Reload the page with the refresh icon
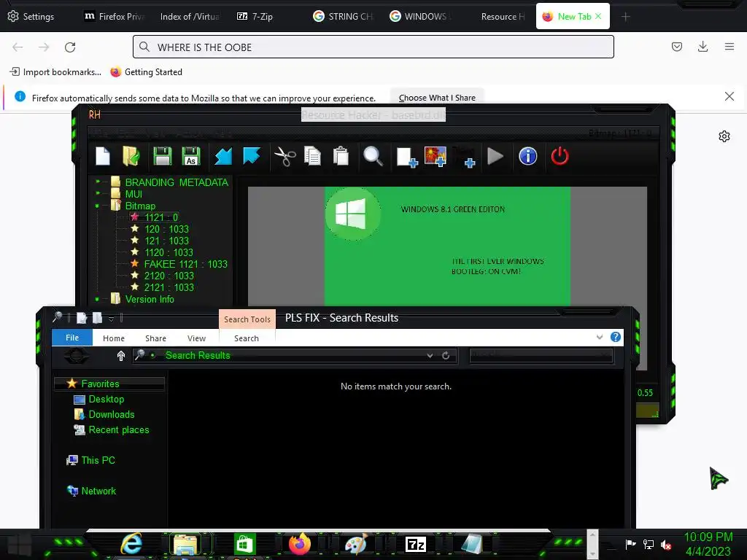Image resolution: width=747 pixels, height=560 pixels. 70,47
